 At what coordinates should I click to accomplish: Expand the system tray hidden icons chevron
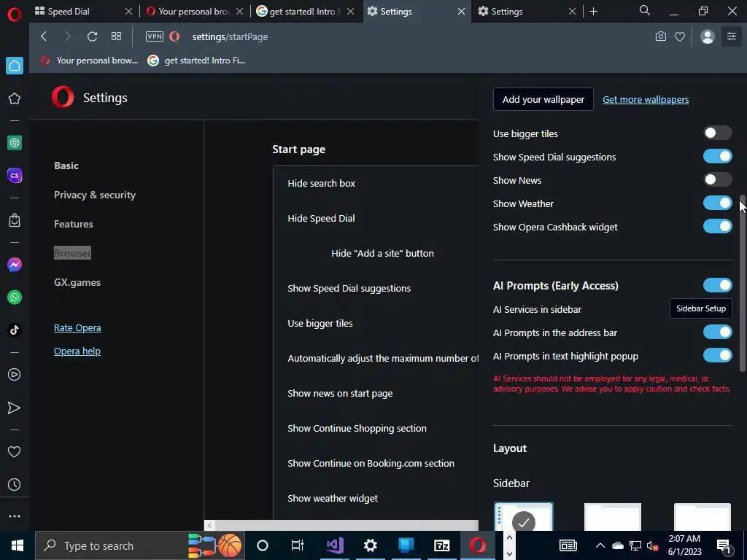tap(600, 545)
